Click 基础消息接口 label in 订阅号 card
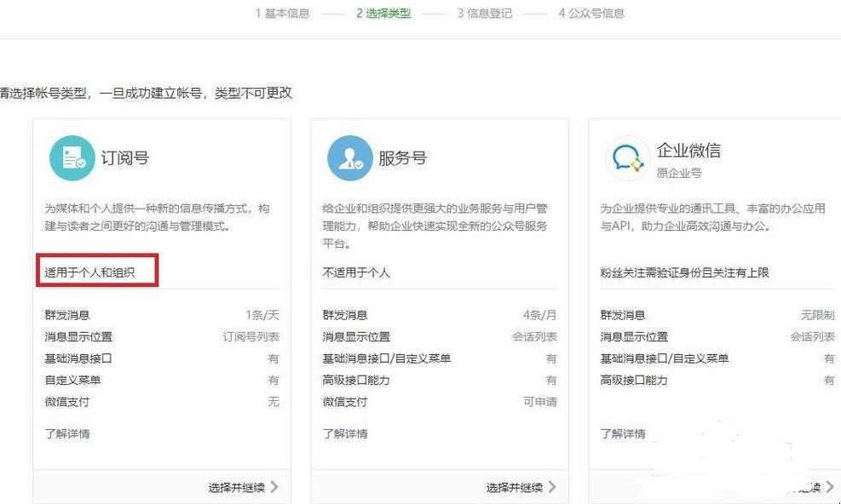Screen dimensions: 841x504 pyautogui.click(x=78, y=358)
